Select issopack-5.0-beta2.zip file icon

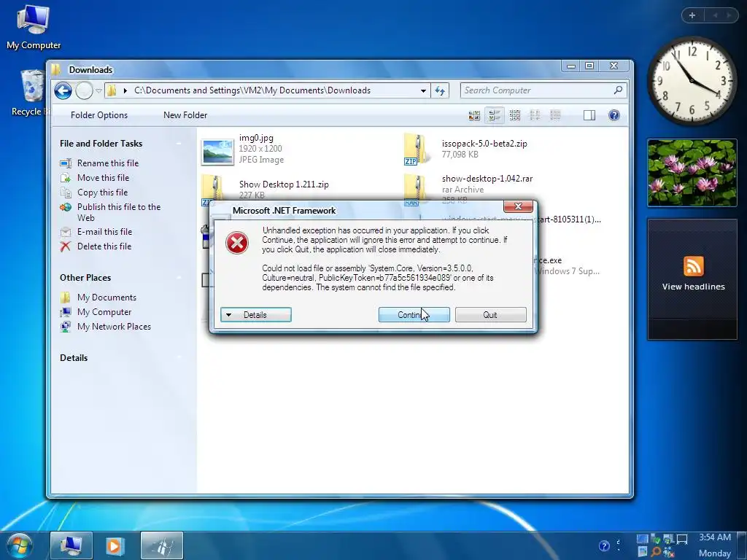pos(417,149)
